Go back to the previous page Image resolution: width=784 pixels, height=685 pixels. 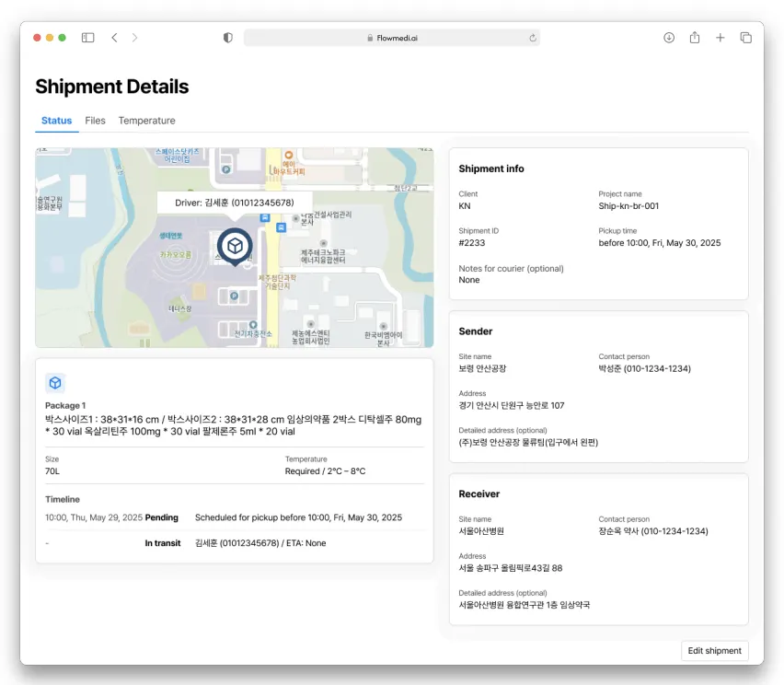pos(114,38)
